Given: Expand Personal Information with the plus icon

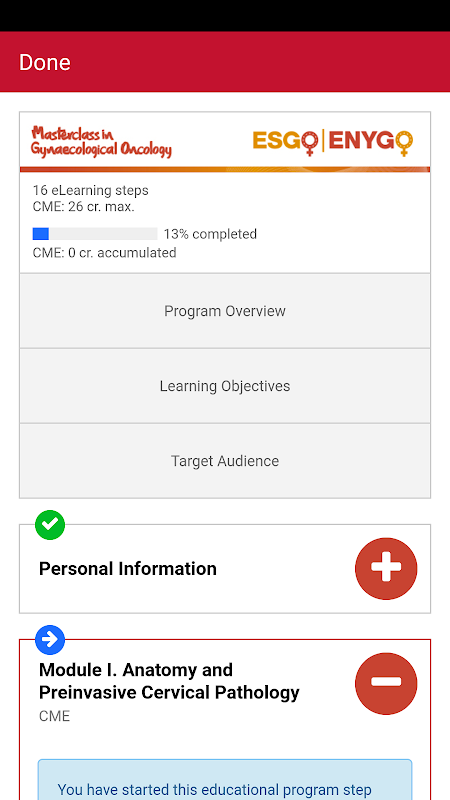Looking at the screenshot, I should [x=386, y=568].
